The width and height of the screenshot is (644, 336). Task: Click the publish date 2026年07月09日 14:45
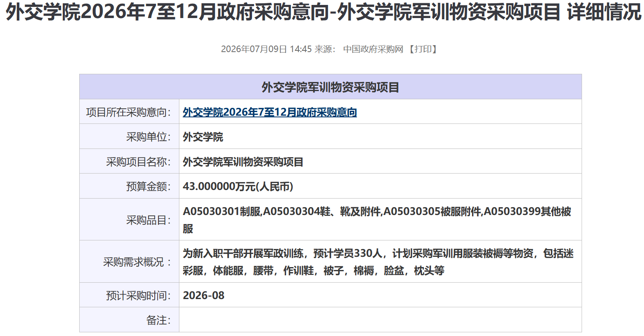pyautogui.click(x=266, y=49)
